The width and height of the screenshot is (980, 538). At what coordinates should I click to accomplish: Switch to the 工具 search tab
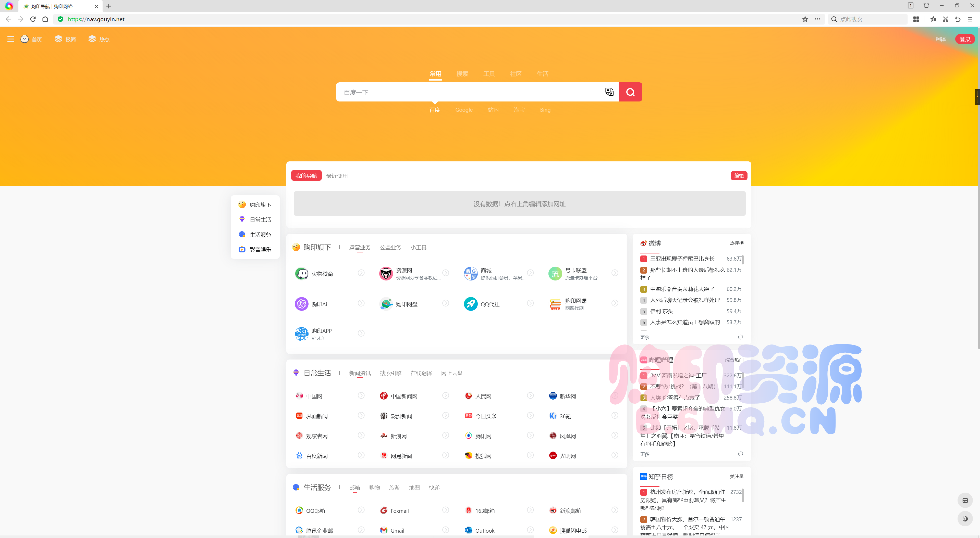coord(489,74)
